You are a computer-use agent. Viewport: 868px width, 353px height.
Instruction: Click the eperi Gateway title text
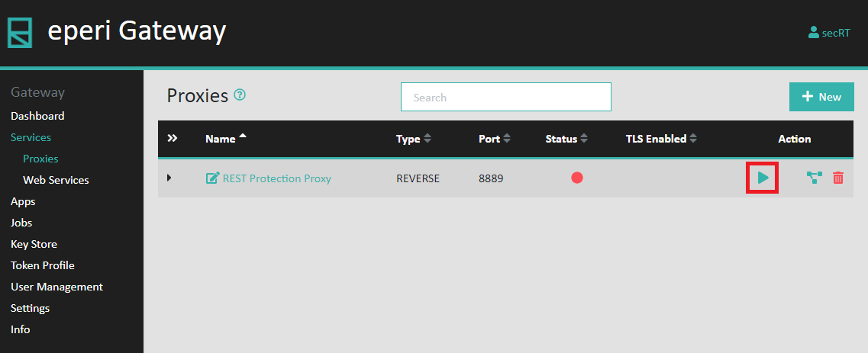pyautogui.click(x=137, y=31)
